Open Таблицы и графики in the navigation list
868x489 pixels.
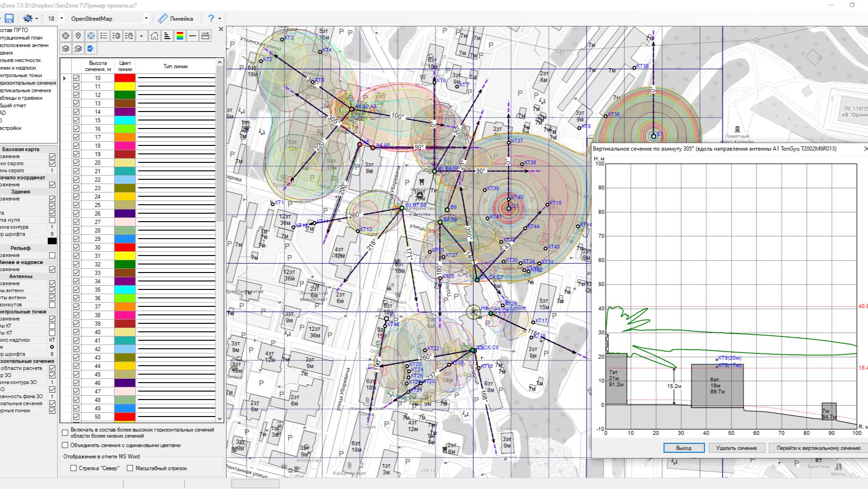click(x=21, y=98)
